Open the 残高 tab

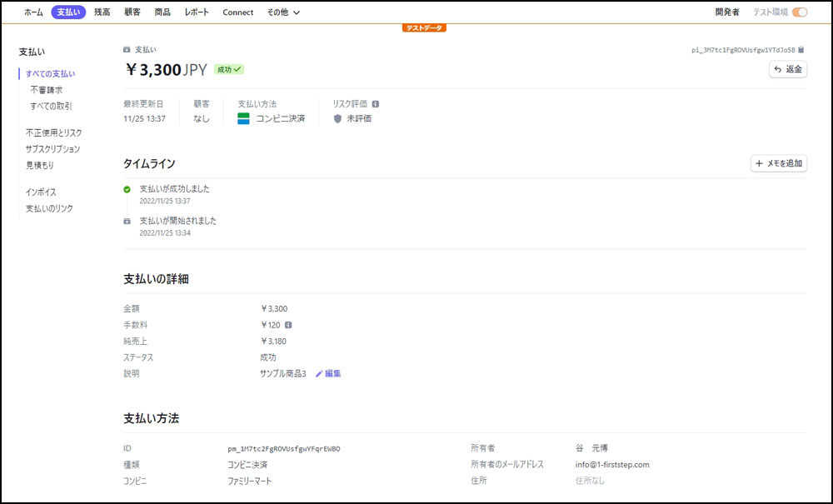(102, 12)
